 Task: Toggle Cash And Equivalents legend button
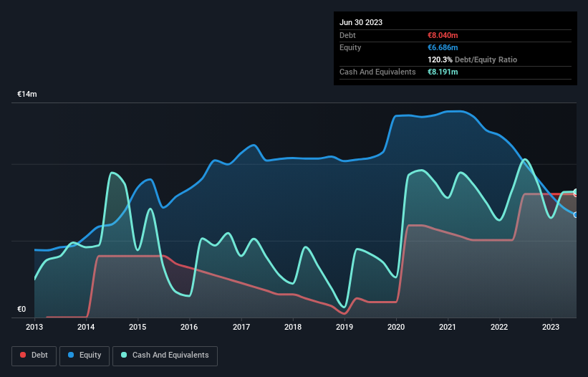(165, 355)
